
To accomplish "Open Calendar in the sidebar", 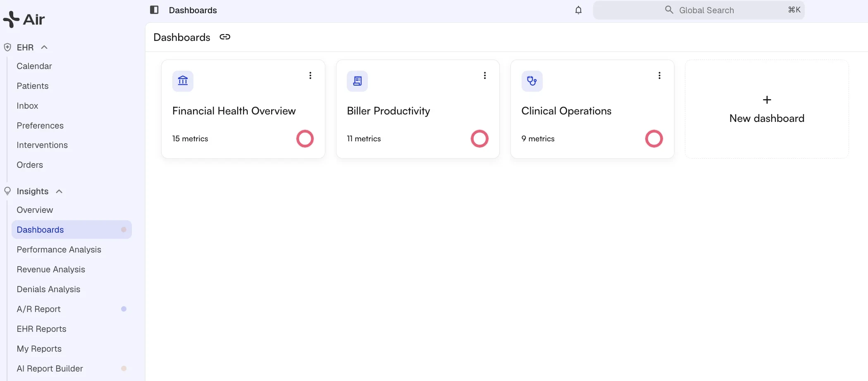I will (34, 66).
